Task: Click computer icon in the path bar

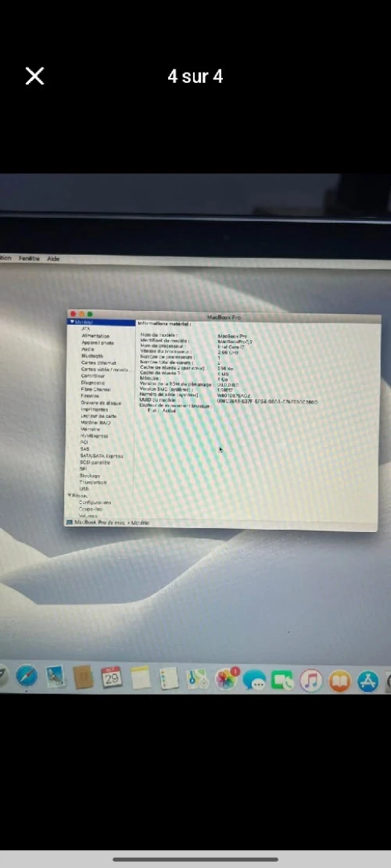Action: pos(70,522)
